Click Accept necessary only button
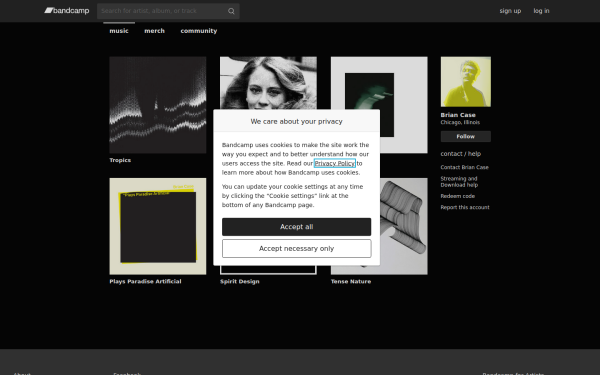600x375 pixels. tap(297, 249)
